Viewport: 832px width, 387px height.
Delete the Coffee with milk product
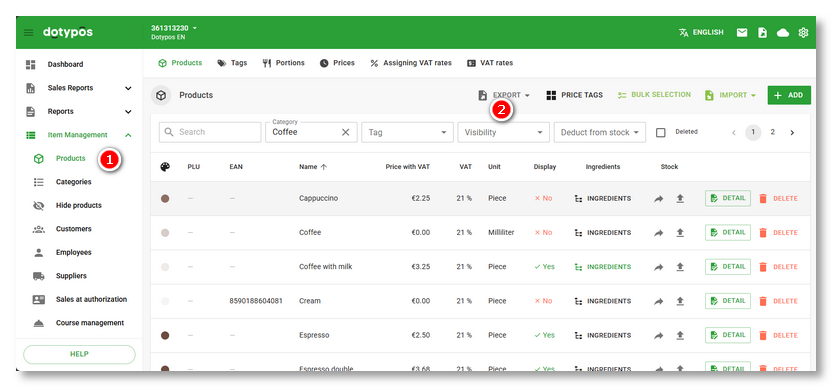pos(778,267)
